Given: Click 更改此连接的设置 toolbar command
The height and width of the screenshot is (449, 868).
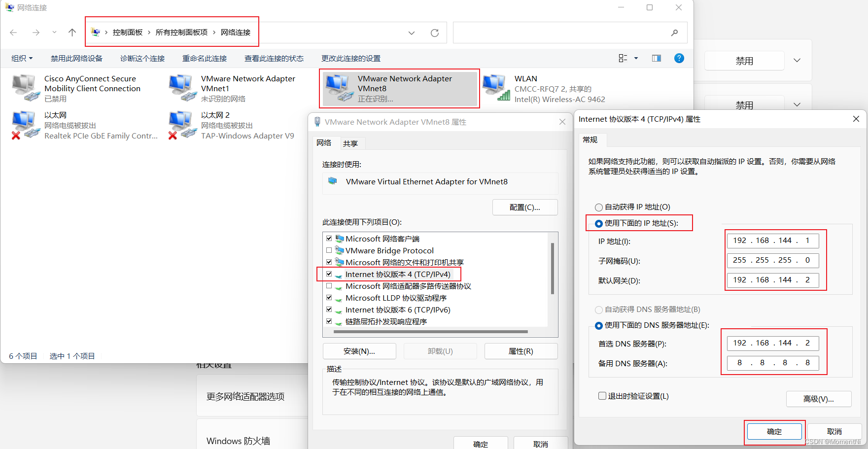Looking at the screenshot, I should 351,58.
